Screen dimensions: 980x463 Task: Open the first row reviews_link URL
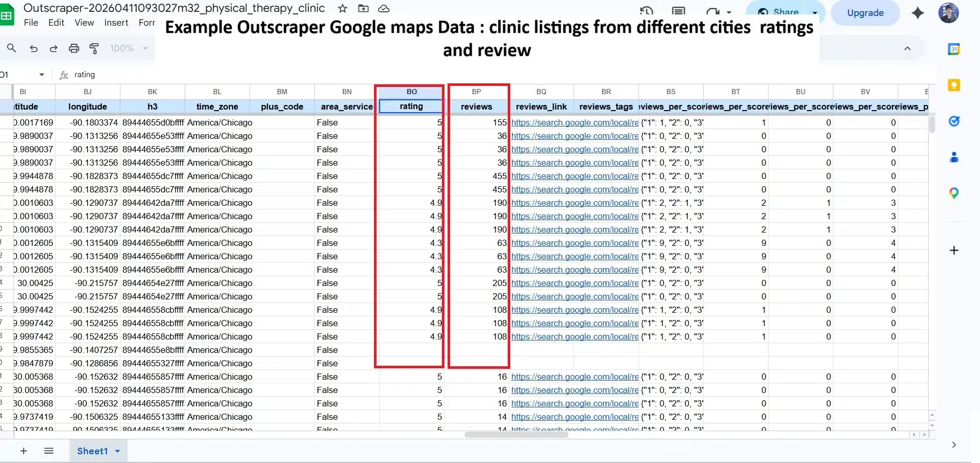(575, 122)
